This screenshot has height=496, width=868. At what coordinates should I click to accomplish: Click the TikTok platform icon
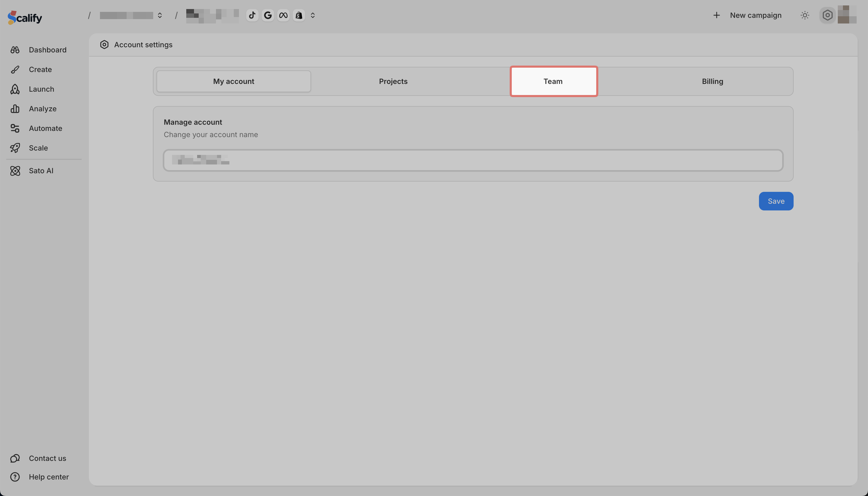pyautogui.click(x=252, y=15)
